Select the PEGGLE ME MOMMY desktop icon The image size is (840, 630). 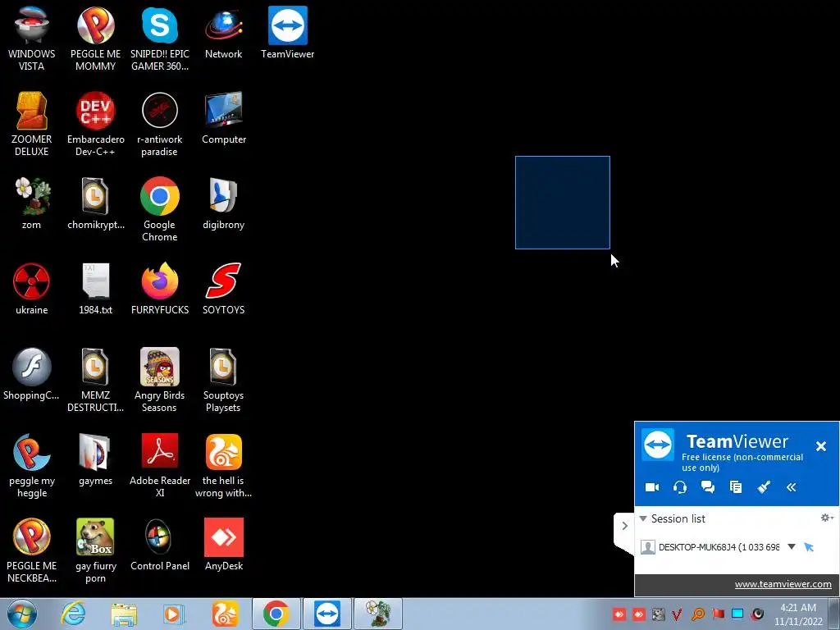95,39
